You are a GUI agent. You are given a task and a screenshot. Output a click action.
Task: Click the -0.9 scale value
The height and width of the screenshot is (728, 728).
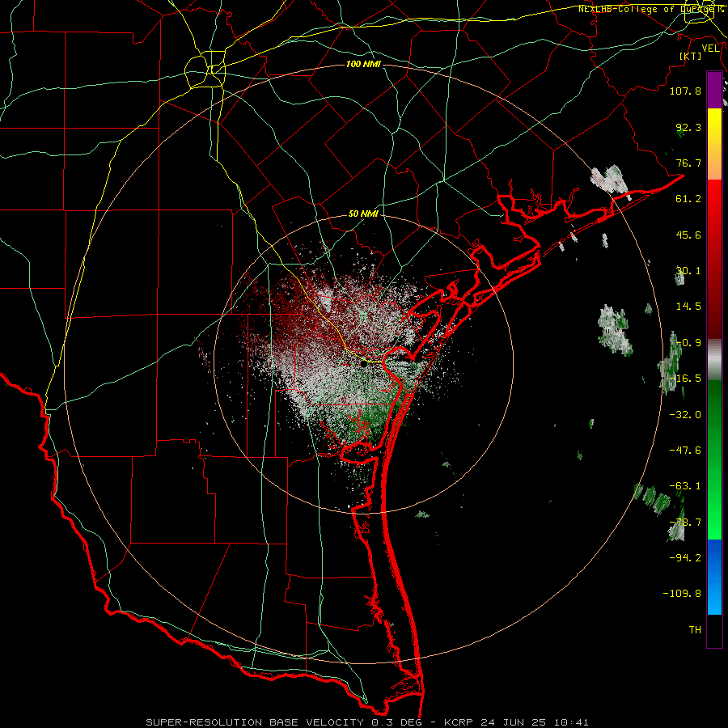point(688,343)
